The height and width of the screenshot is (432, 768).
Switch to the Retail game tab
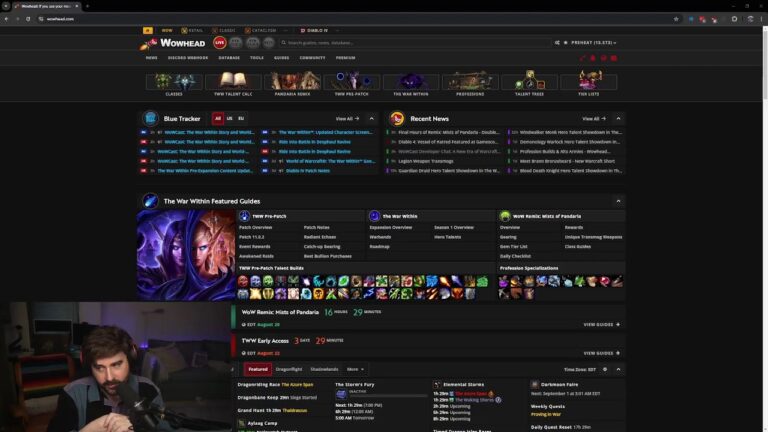[x=192, y=30]
